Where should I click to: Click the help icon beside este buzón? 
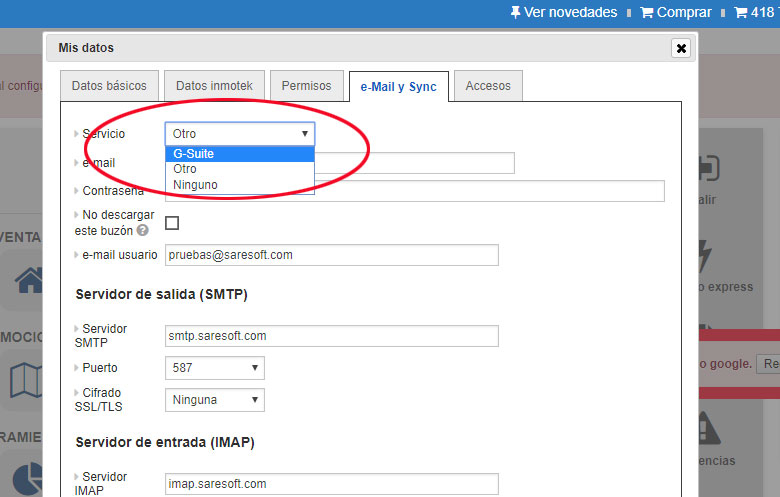coord(143,230)
